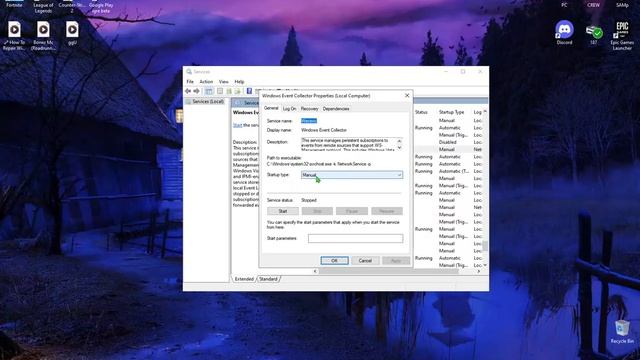The height and width of the screenshot is (360, 640).
Task: Click the Display name Windows Event Collector text
Action: [324, 130]
